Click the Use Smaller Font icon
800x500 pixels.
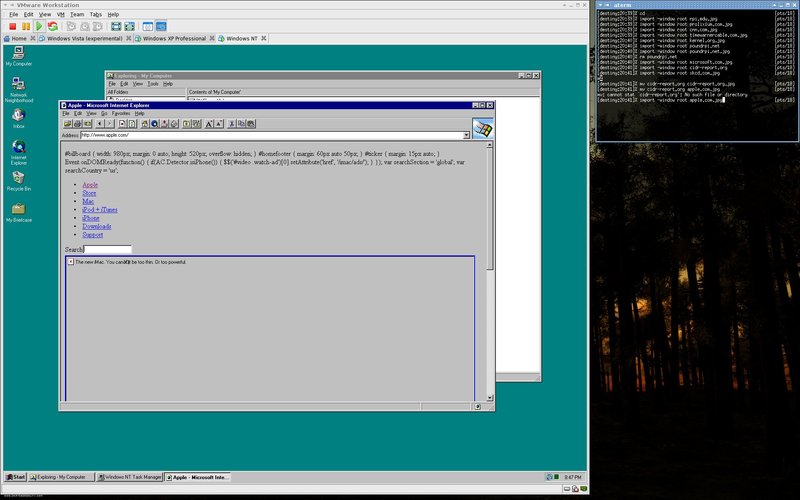pos(219,123)
